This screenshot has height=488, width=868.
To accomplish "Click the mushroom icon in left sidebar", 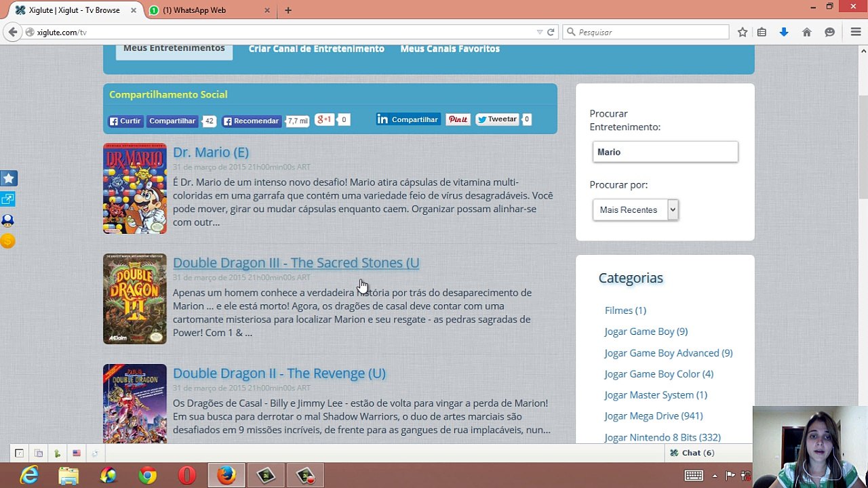I will click(x=8, y=220).
